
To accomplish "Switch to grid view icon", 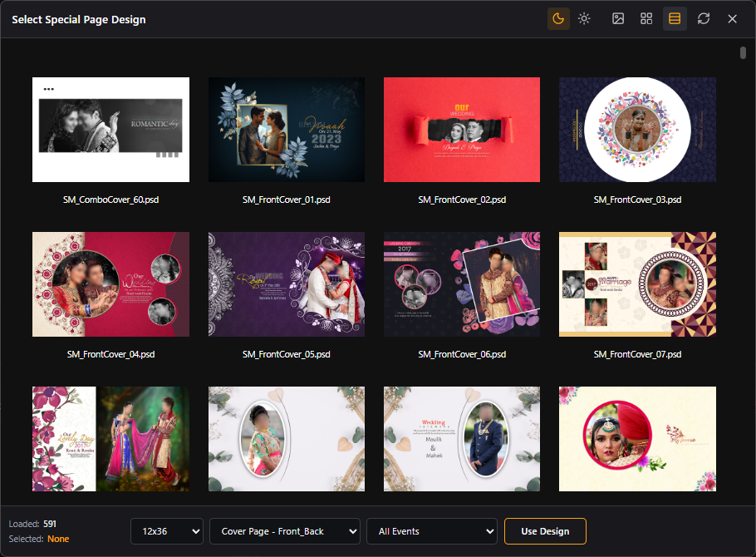I will click(x=646, y=19).
